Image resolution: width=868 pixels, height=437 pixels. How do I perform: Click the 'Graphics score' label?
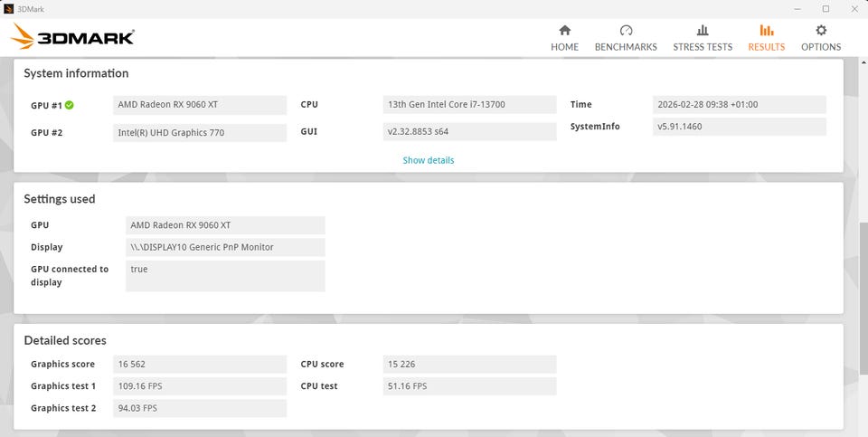(x=62, y=365)
